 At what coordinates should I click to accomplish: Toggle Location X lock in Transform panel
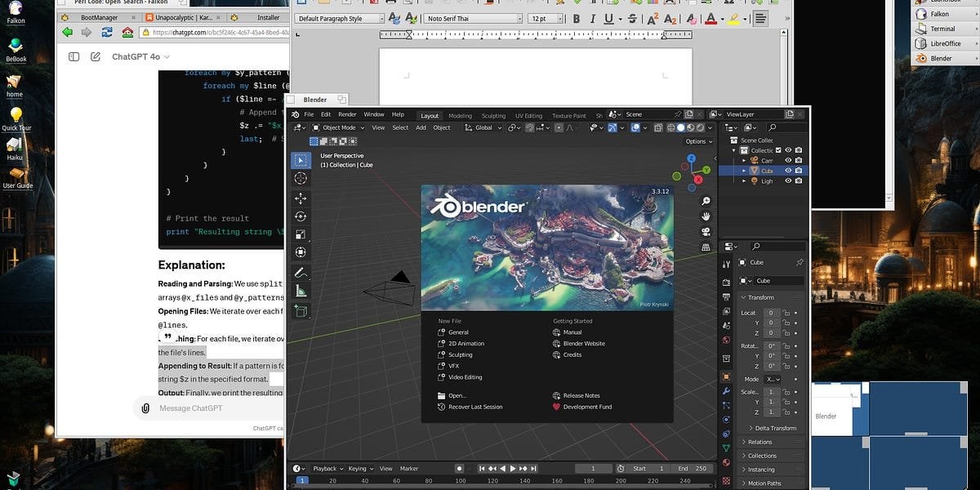coord(786,313)
